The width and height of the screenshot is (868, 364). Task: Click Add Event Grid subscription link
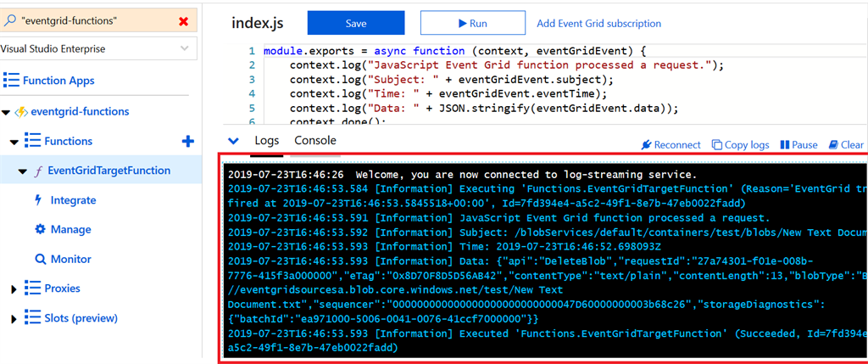[x=598, y=24]
